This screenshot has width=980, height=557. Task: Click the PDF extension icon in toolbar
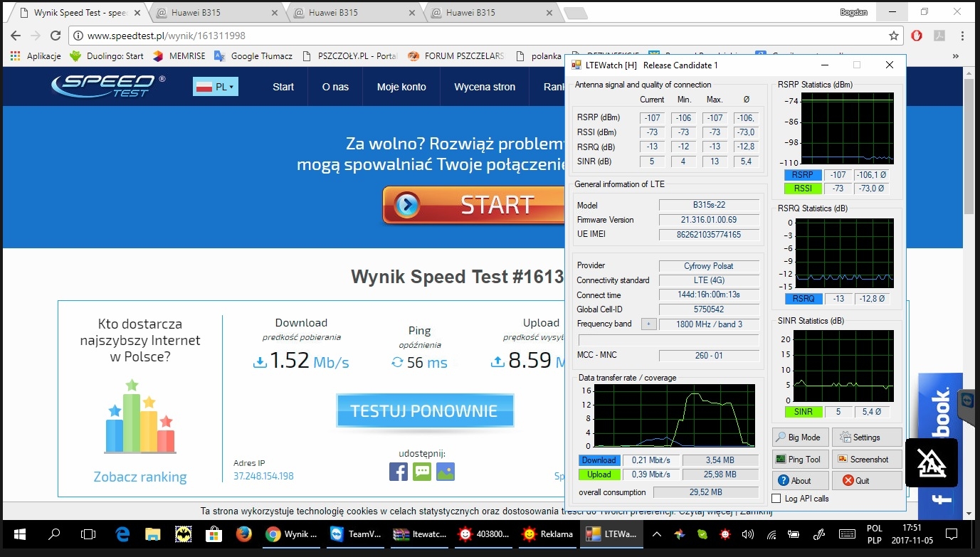tap(939, 36)
